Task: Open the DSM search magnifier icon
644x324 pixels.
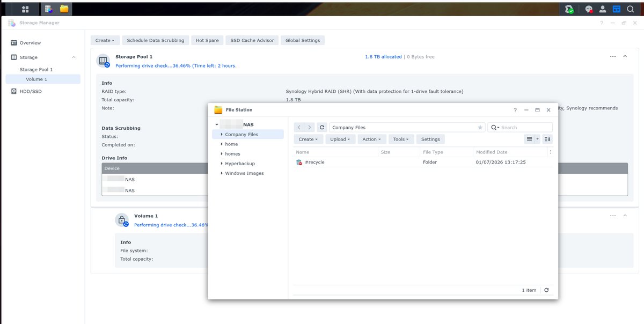Action: click(x=631, y=9)
